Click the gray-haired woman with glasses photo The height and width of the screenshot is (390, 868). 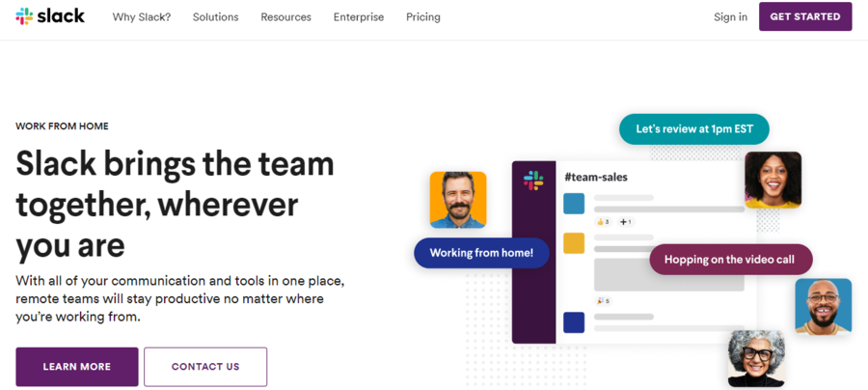[x=756, y=358]
